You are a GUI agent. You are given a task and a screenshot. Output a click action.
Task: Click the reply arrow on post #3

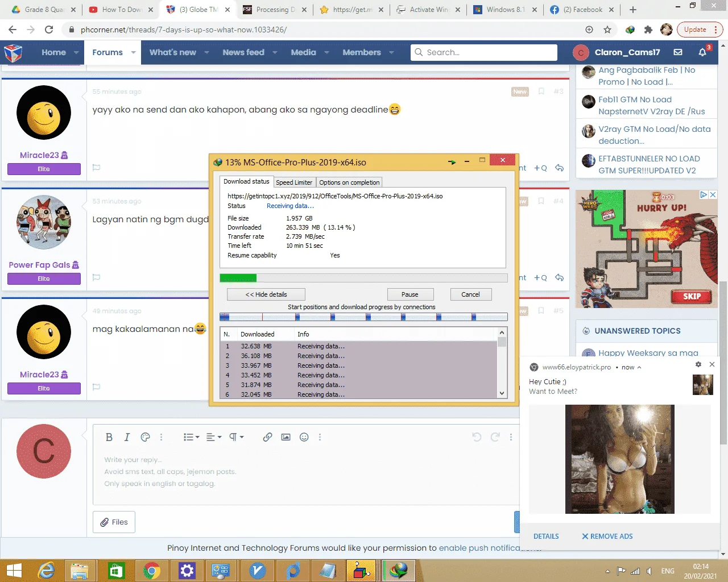pos(560,168)
